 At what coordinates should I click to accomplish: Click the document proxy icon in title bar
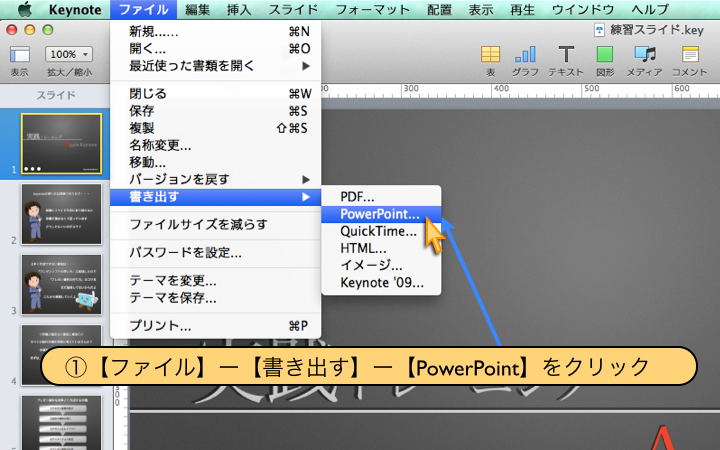point(599,30)
